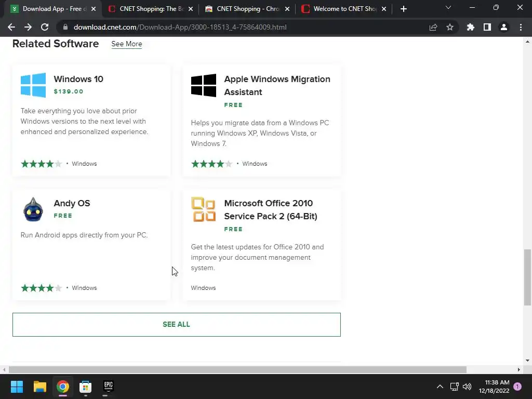Open notification center badge
This screenshot has height=399, width=532.
click(x=517, y=387)
